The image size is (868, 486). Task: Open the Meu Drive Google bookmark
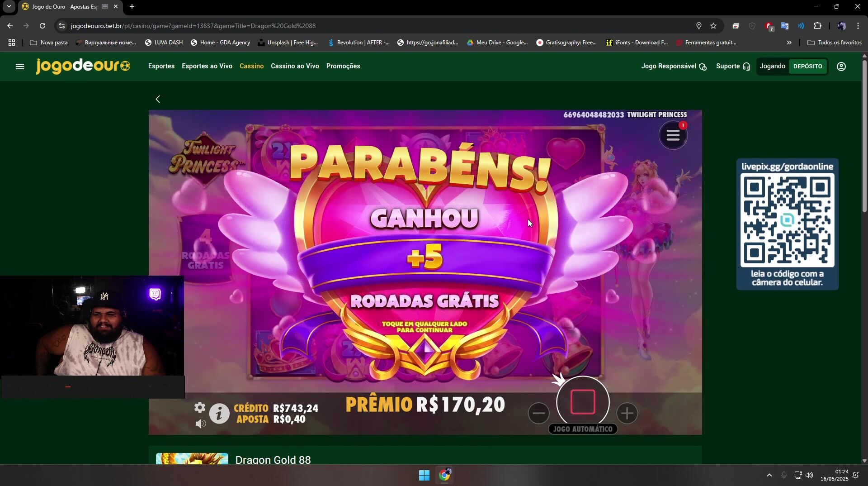tap(497, 43)
